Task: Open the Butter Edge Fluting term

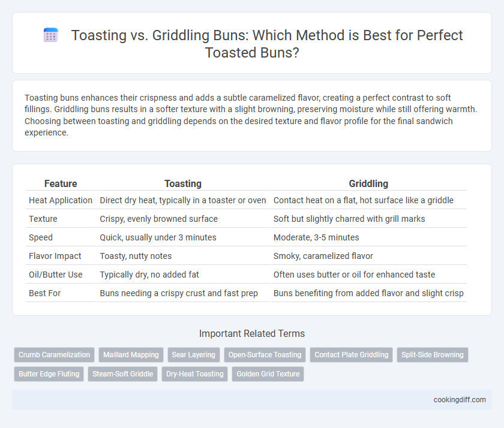Action: tap(49, 374)
